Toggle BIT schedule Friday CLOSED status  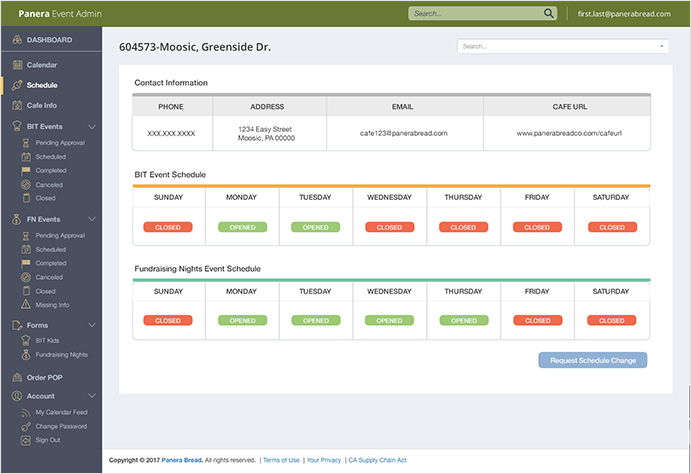[537, 227]
